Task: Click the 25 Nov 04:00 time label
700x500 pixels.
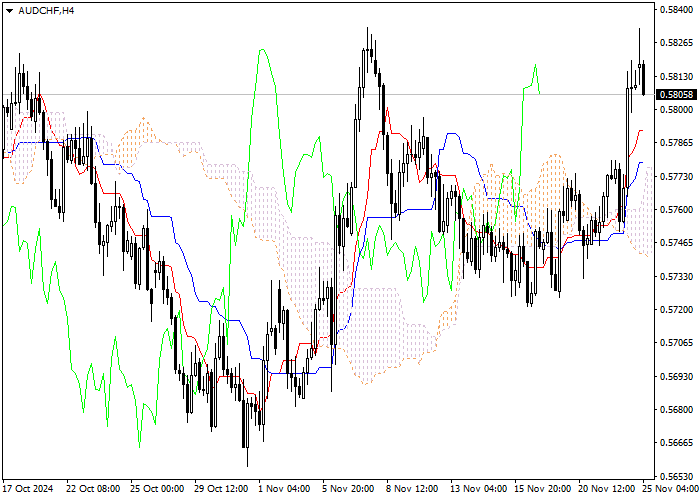Action: 671,489
